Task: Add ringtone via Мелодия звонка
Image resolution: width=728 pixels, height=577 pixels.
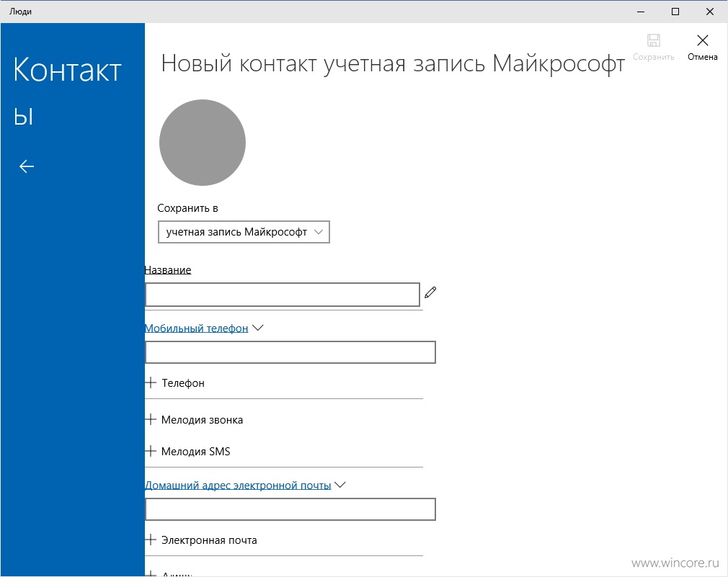Action: tap(202, 420)
